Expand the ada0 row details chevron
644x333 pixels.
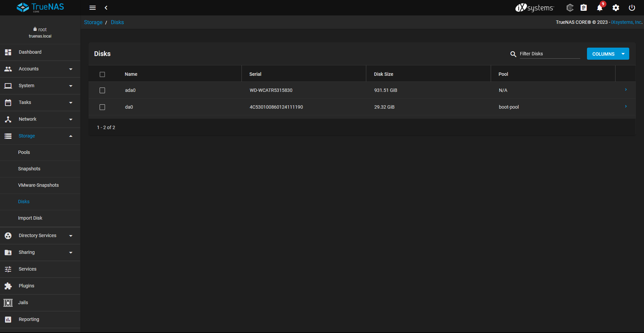626,90
